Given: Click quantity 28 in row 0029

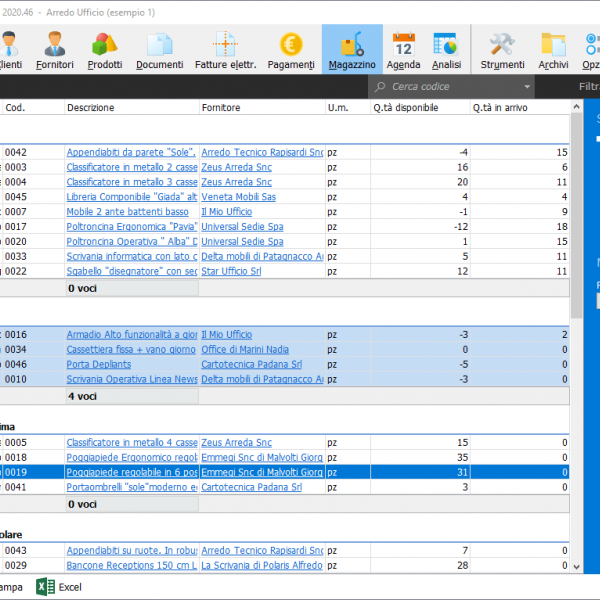Looking at the screenshot, I should 463,566.
